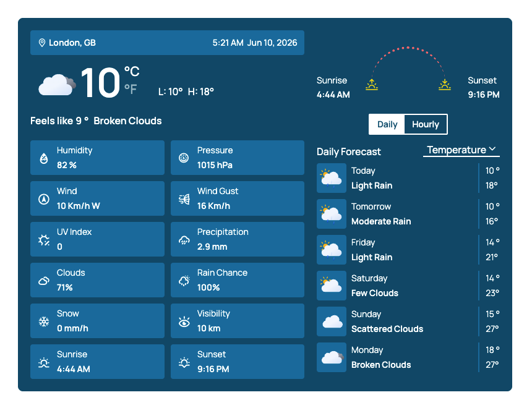The height and width of the screenshot is (408, 532).
Task: Click the yellow sunrise icon under the arc
Action: click(372, 85)
